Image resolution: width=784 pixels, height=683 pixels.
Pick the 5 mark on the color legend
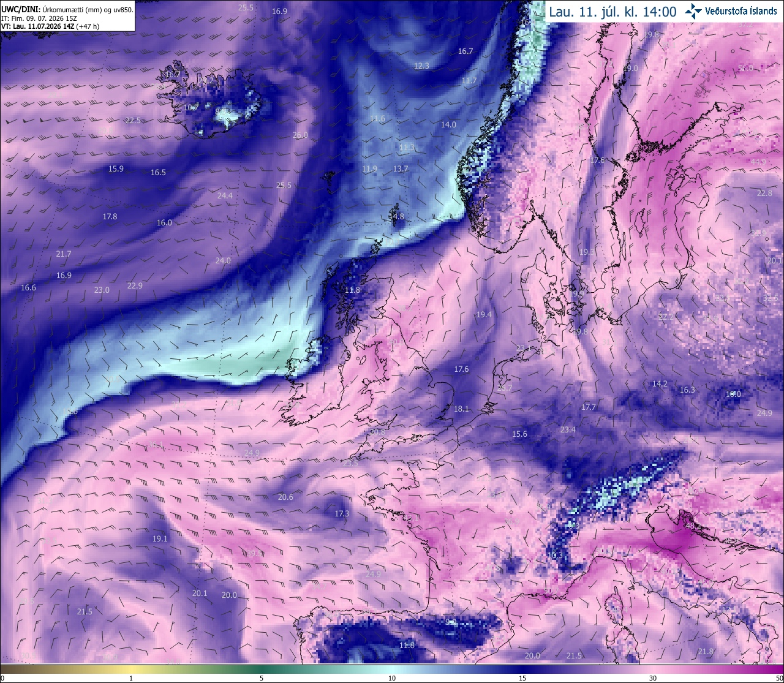[262, 678]
